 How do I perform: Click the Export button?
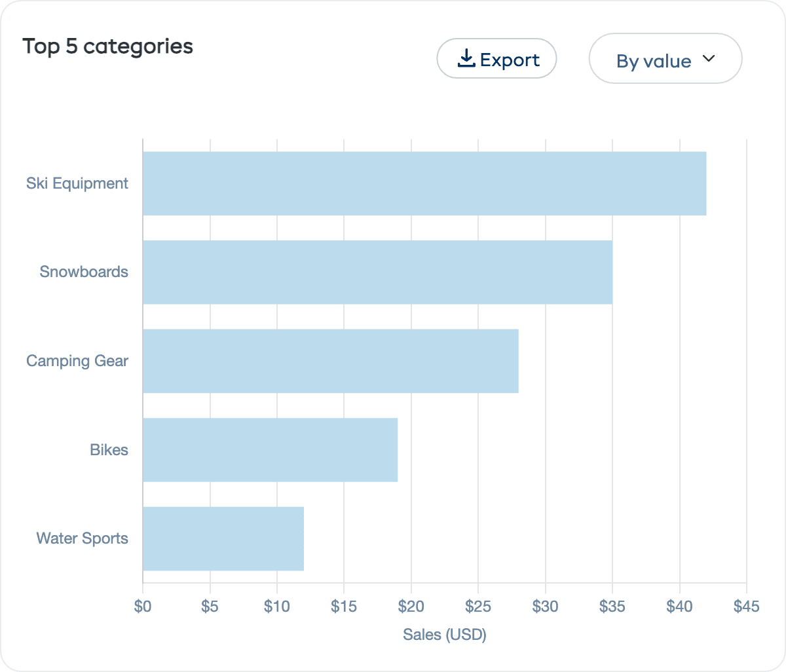click(x=496, y=58)
